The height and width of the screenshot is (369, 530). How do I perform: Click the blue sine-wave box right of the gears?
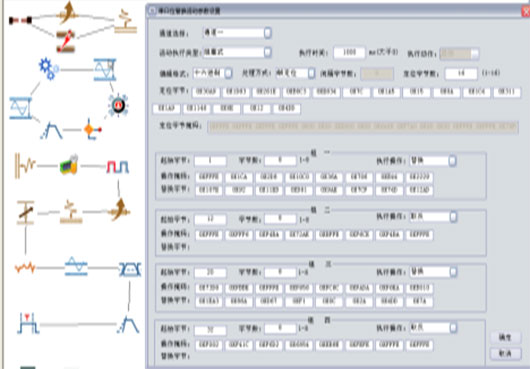(x=105, y=70)
